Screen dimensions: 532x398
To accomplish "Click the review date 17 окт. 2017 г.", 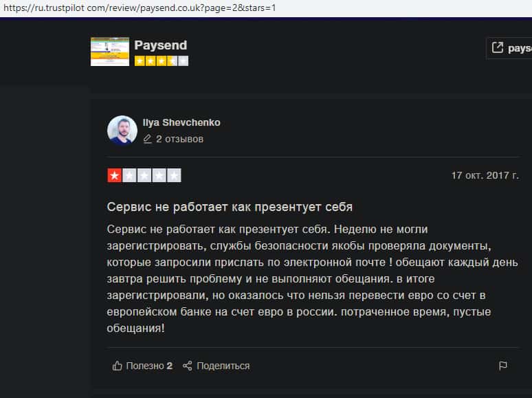I will coord(485,175).
